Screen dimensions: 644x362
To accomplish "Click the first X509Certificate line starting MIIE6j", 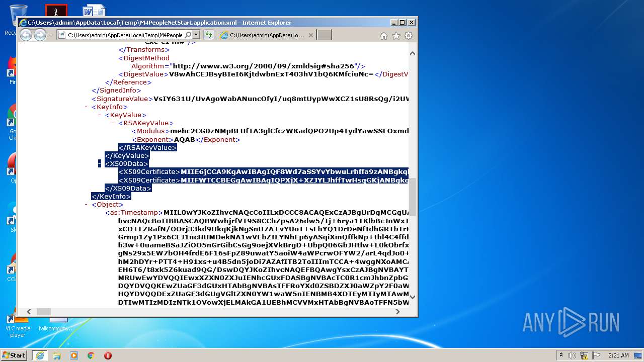I will 264,172.
